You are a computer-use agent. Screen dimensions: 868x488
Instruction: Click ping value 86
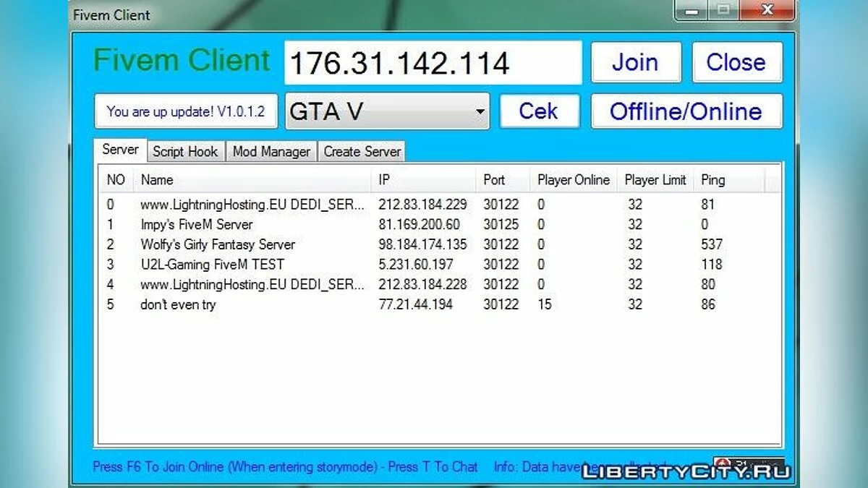tap(708, 304)
